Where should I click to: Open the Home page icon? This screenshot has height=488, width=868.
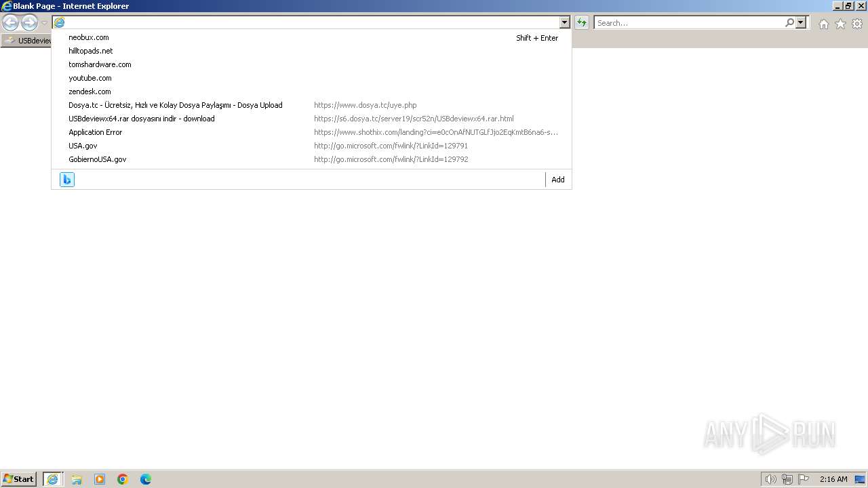823,24
